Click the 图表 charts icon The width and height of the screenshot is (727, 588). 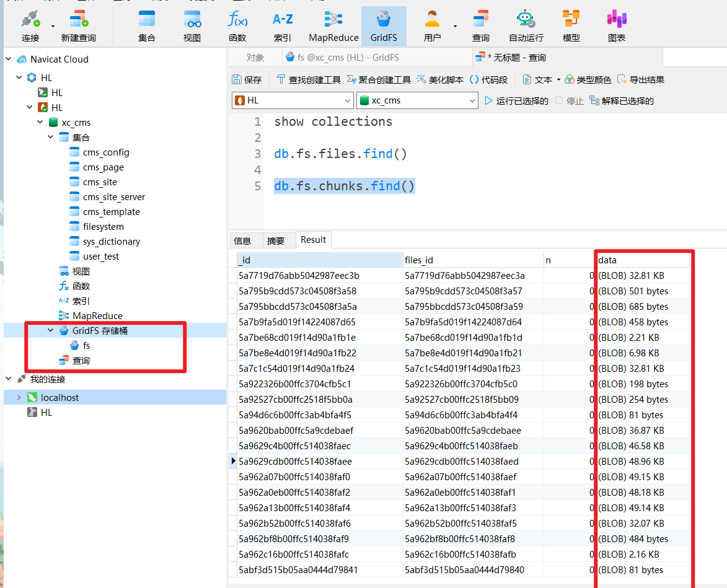tap(616, 25)
